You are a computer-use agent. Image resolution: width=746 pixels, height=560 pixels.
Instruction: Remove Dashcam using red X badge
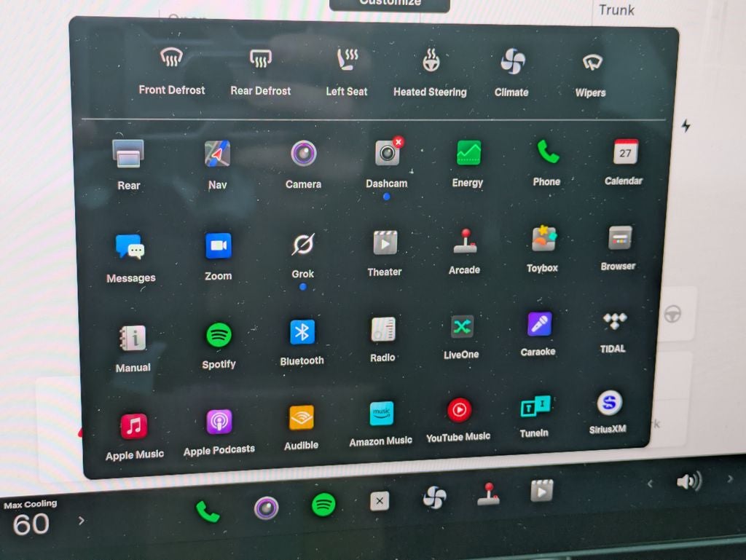[x=398, y=142]
